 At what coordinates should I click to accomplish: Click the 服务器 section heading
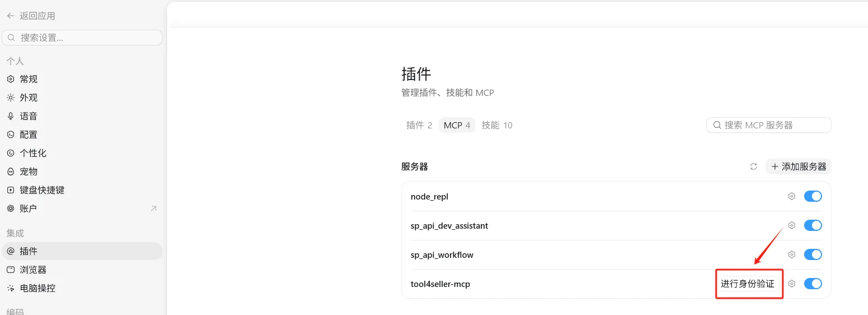(x=415, y=166)
